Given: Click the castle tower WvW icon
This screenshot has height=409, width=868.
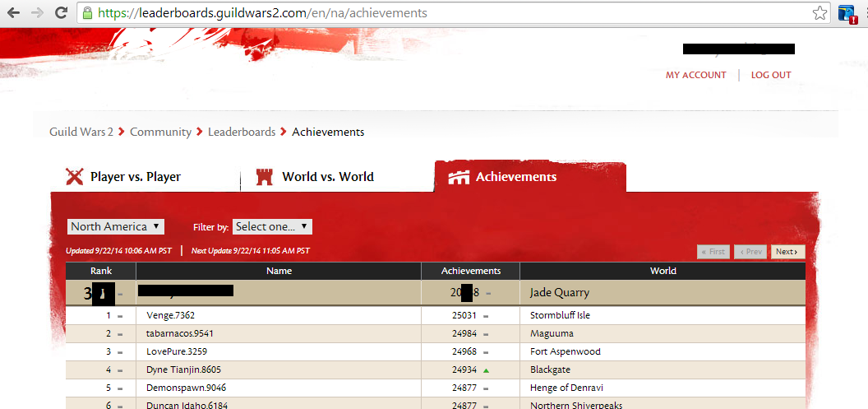Looking at the screenshot, I should click(x=265, y=177).
